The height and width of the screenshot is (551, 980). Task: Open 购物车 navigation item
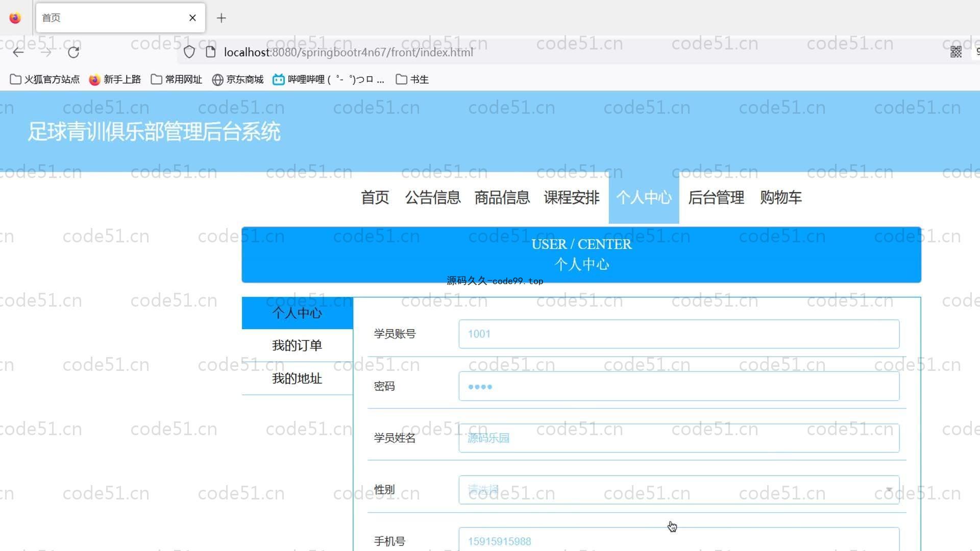click(x=781, y=197)
